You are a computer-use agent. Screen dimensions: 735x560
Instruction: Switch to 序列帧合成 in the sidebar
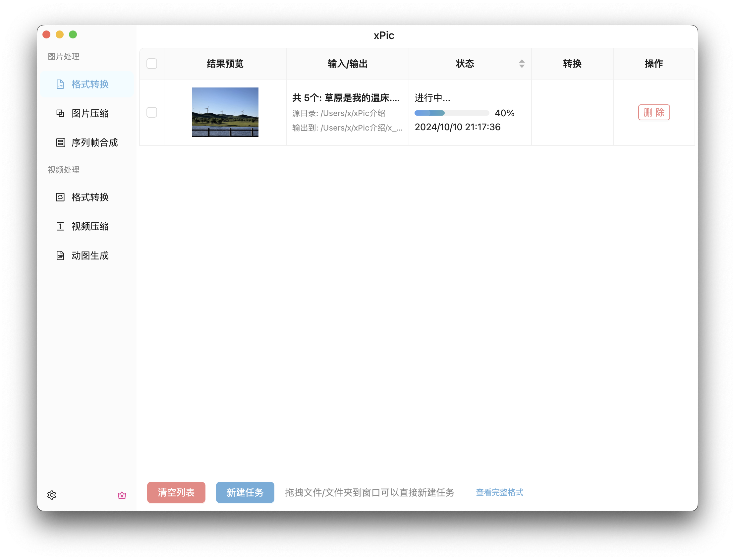point(94,143)
